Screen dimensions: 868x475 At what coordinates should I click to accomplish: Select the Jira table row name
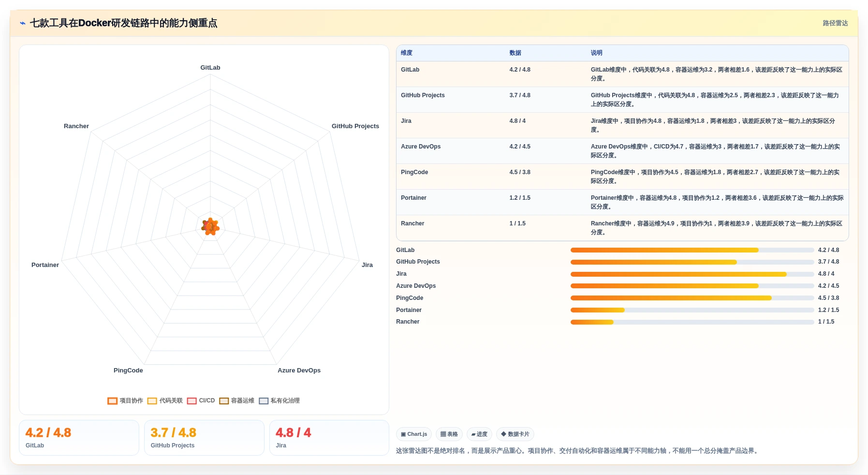click(406, 121)
